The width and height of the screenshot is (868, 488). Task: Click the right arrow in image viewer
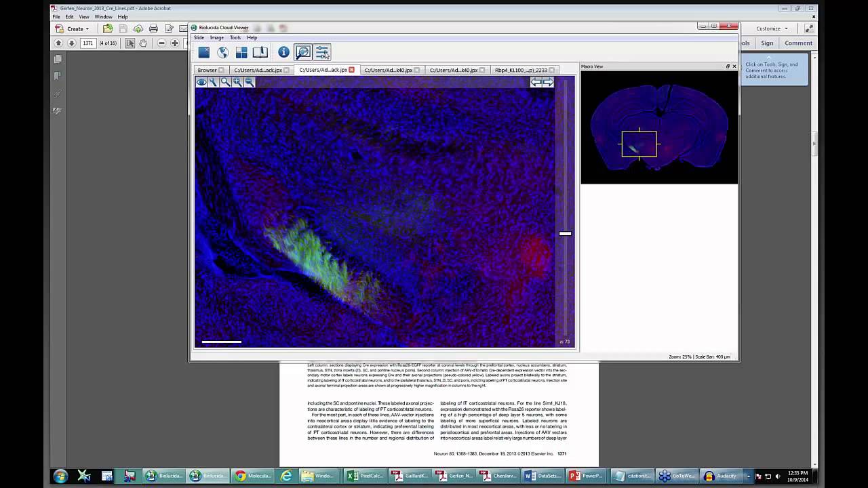coord(548,82)
